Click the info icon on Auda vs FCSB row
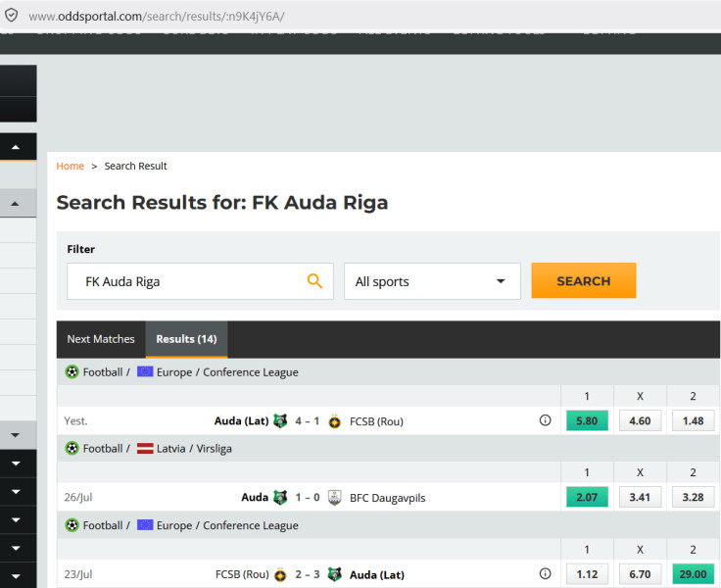The image size is (721, 588). coord(545,420)
